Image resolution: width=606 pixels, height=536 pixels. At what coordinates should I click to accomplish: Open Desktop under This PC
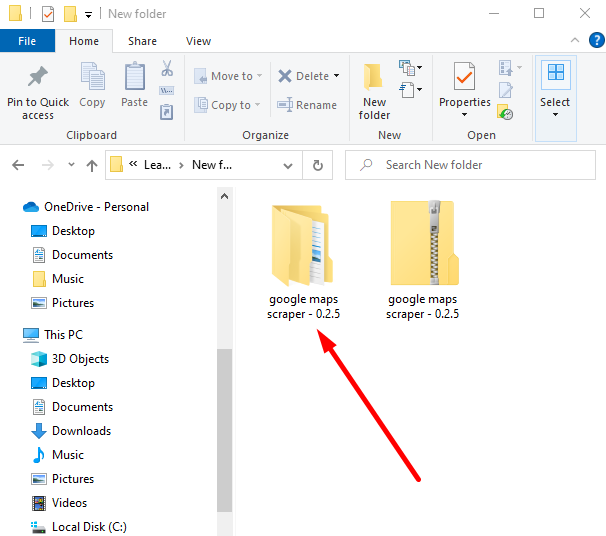(63, 383)
